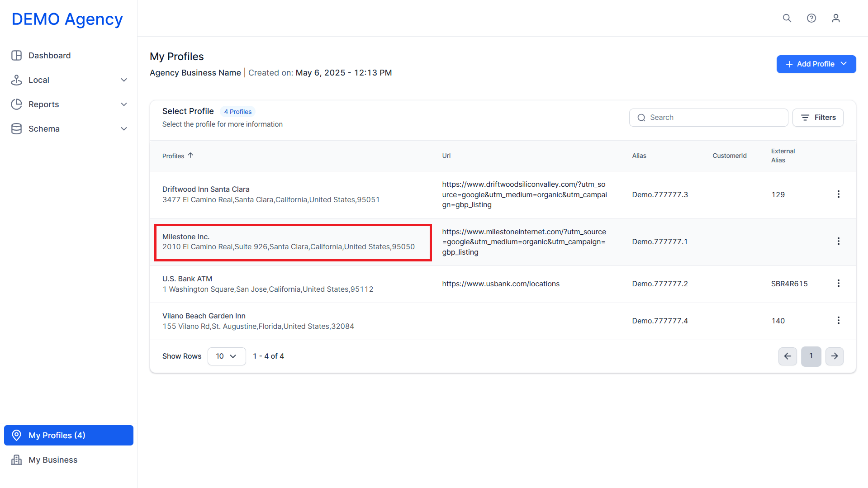
Task: Click the Filters button
Action: click(x=818, y=118)
